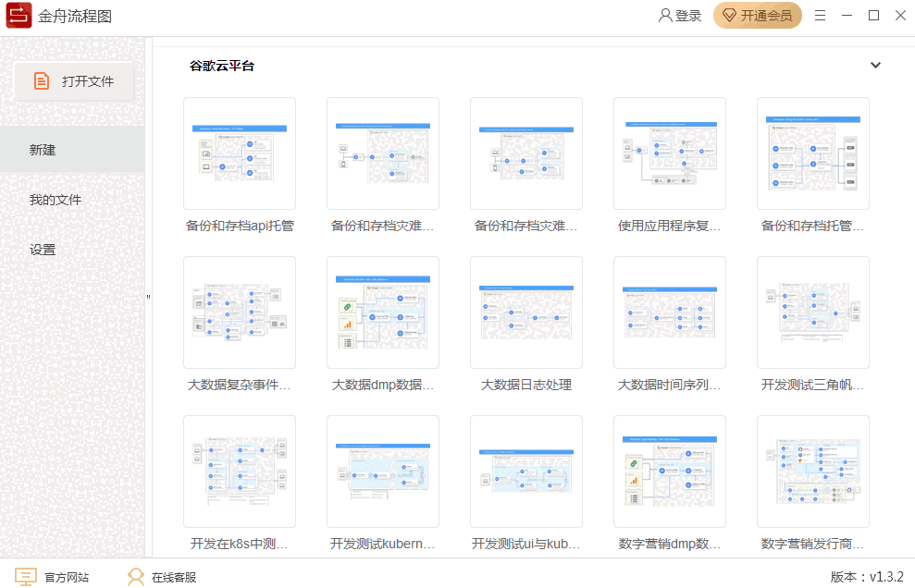Screen dimensions: 915x588
Task: Open the 开发测试三角帆… template thumbnail
Action: [813, 312]
